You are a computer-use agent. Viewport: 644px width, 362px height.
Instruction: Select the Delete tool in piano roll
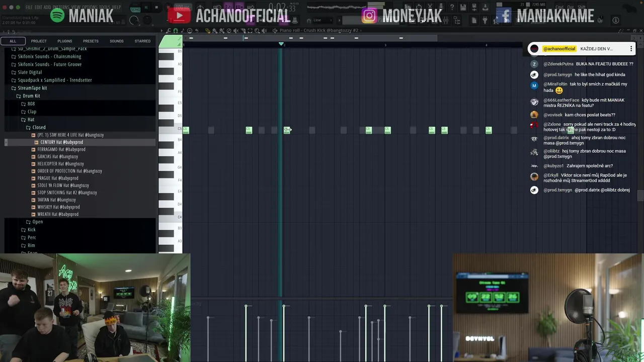click(x=229, y=31)
